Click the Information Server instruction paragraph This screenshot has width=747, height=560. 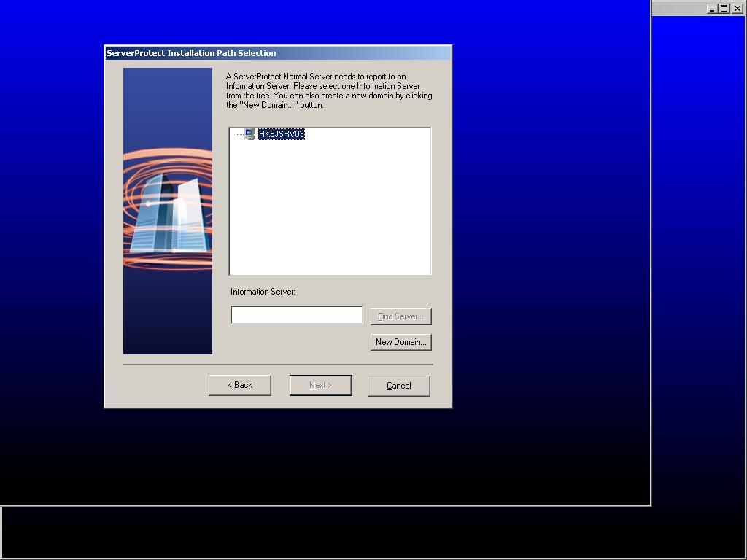(328, 90)
